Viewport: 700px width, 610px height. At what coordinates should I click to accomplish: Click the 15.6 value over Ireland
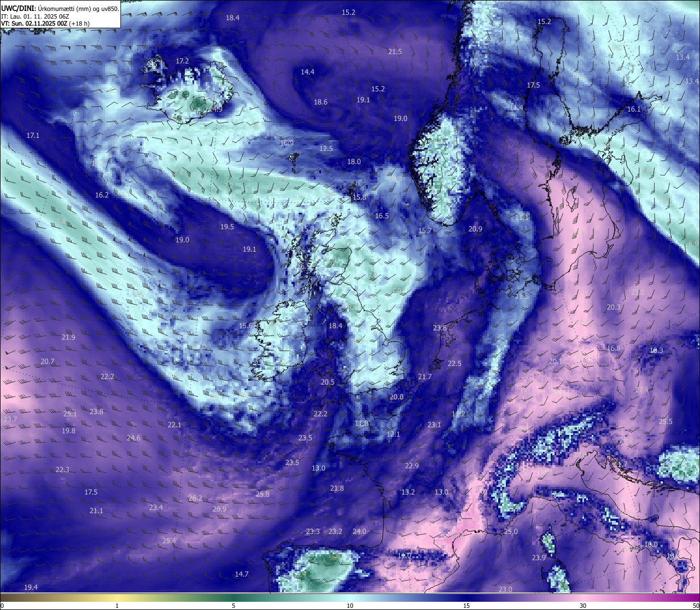[246, 326]
